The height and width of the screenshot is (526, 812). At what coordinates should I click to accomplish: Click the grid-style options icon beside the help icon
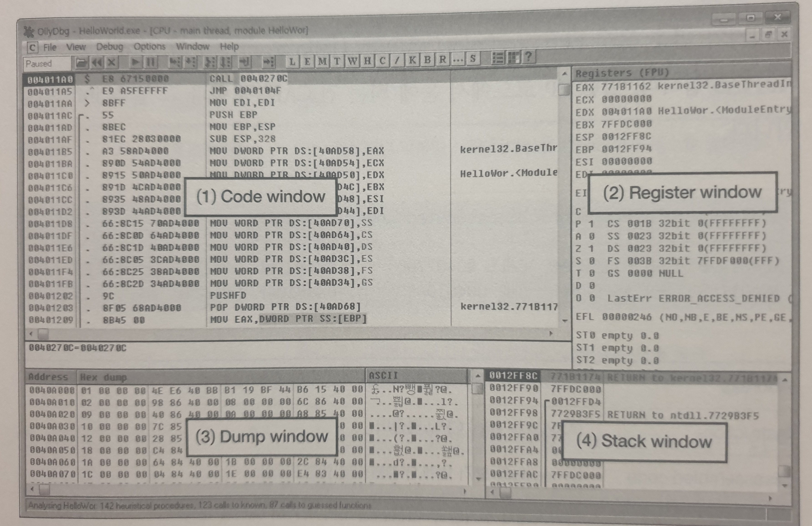[514, 58]
